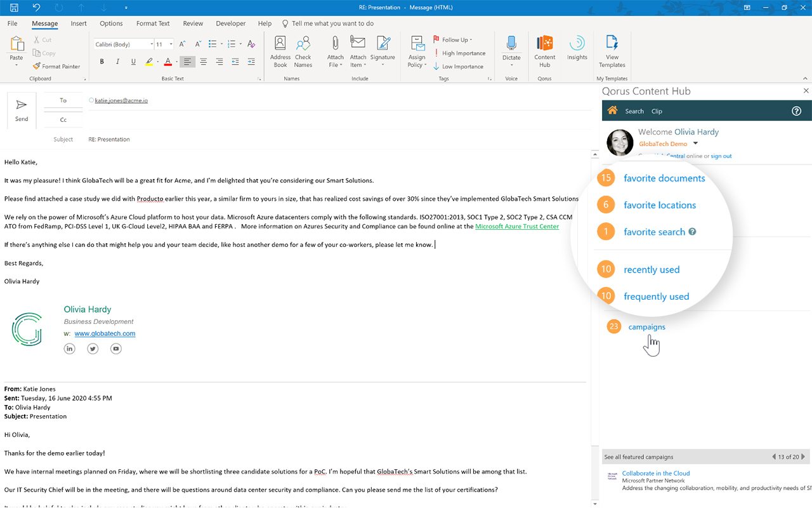
Task: Open the font name dropdown
Action: (151, 44)
